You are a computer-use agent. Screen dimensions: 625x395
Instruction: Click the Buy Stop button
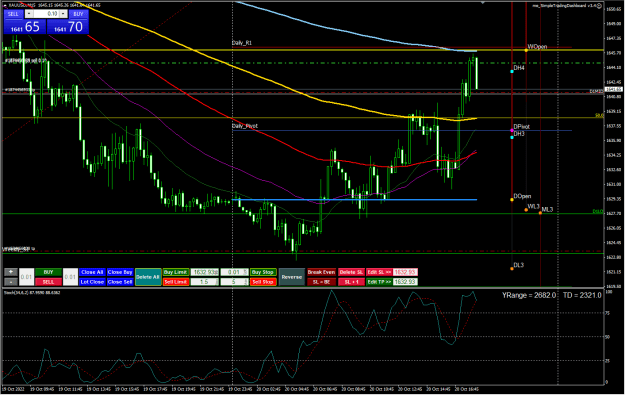263,272
